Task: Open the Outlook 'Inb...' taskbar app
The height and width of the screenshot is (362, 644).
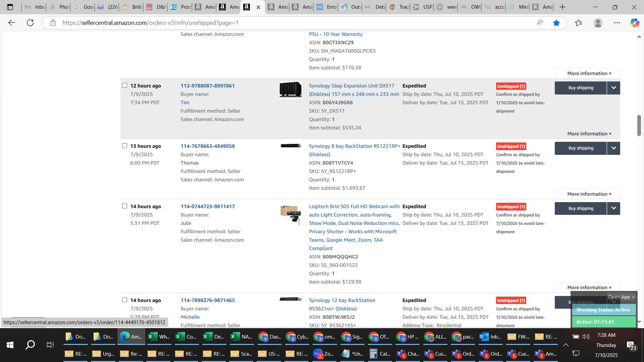Action: (x=490, y=337)
